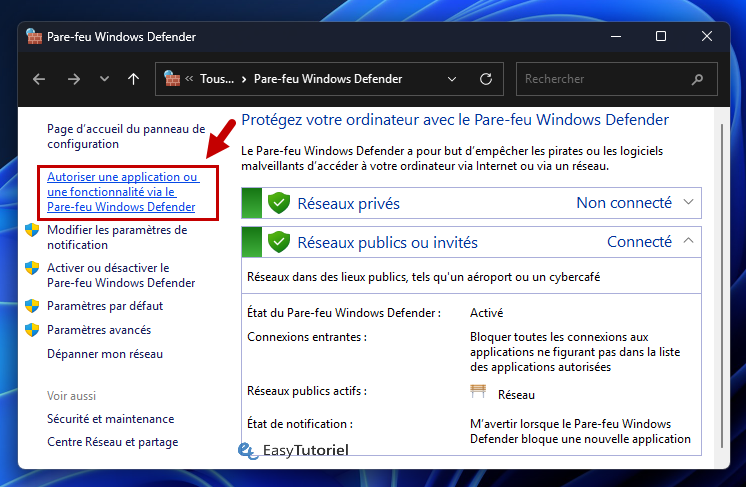Minimize the Pare-feu Windows Defender window
The image size is (746, 487).
click(x=616, y=36)
